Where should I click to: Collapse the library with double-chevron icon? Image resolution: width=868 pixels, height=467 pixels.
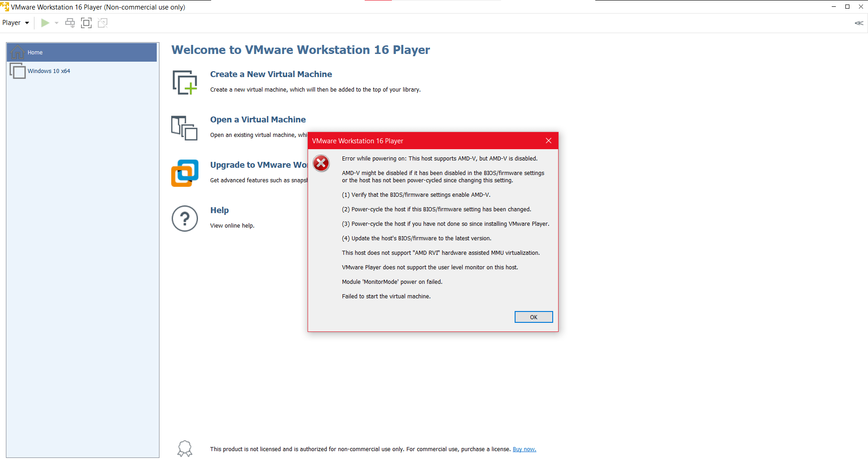859,23
